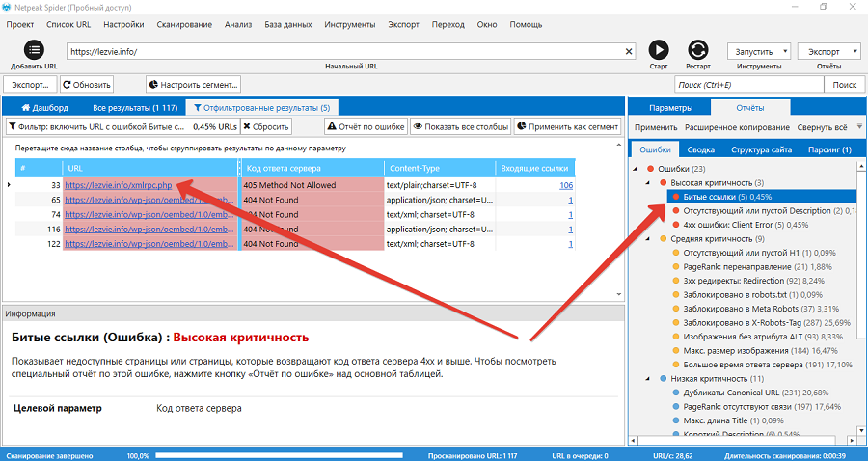Screen dimensions: 868x461
Task: Open the Инструменты menu
Action: [x=350, y=24]
